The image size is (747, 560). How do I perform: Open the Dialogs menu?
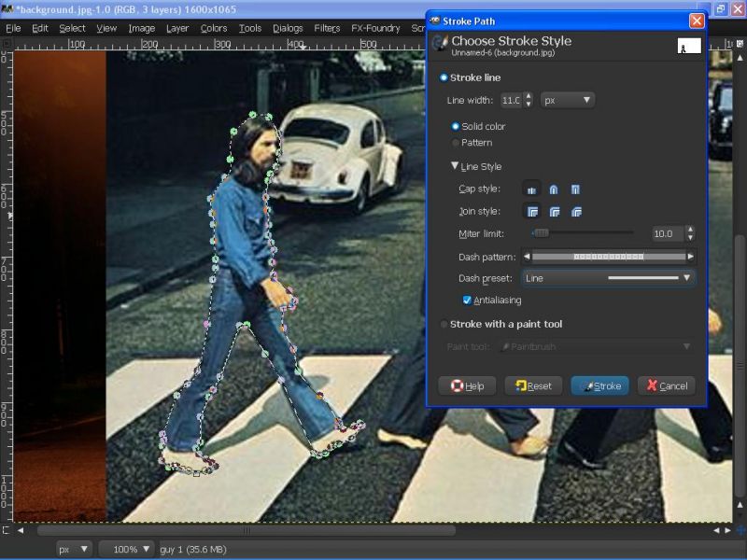coord(288,29)
